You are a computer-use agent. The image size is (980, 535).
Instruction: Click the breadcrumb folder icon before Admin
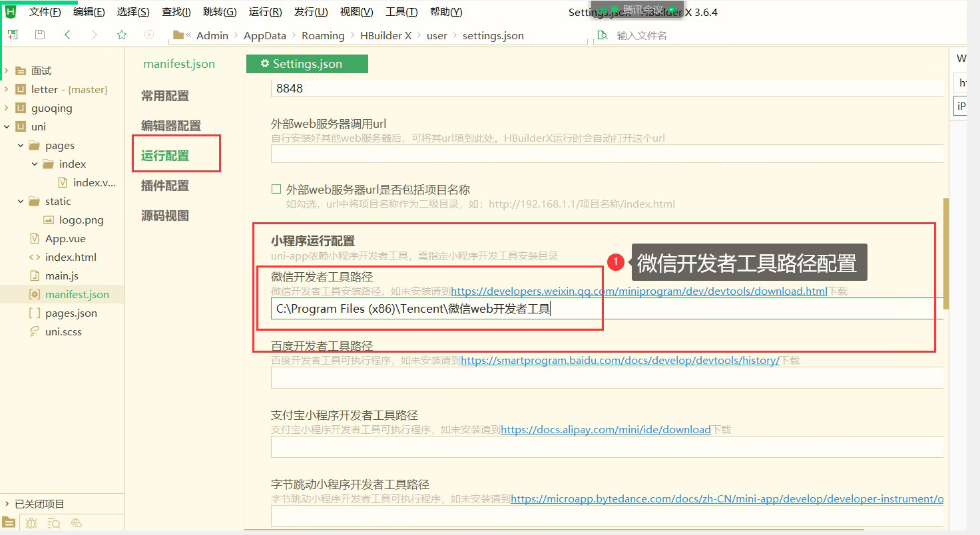pos(178,35)
